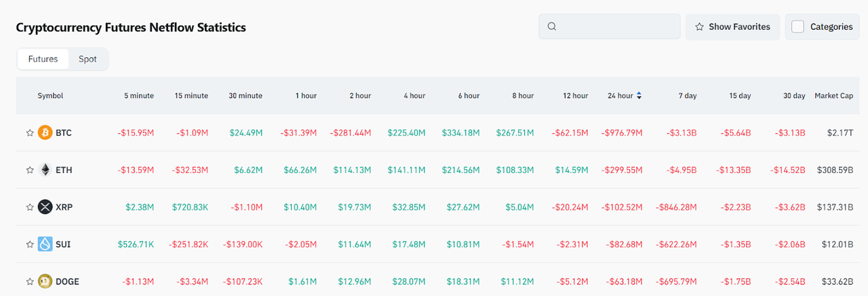Click into the search input field
This screenshot has height=296, width=868.
[x=617, y=26]
